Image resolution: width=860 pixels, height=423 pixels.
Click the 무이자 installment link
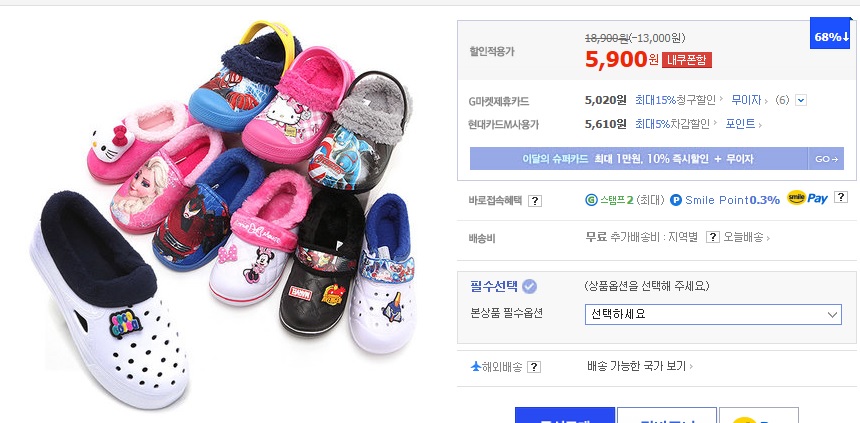[x=746, y=100]
